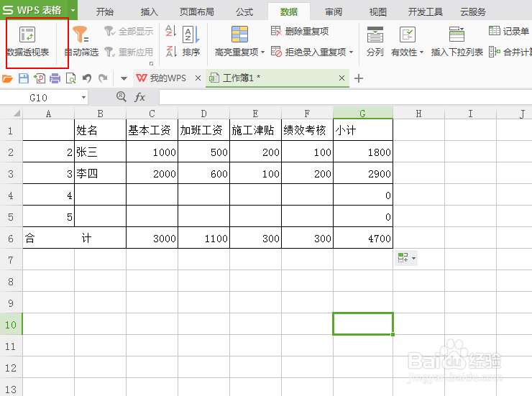Click the fx insert function icon
532x396 pixels.
click(139, 97)
